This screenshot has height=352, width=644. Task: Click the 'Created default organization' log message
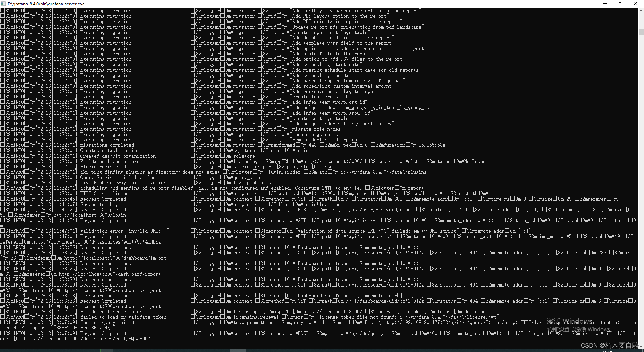pyautogui.click(x=118, y=156)
